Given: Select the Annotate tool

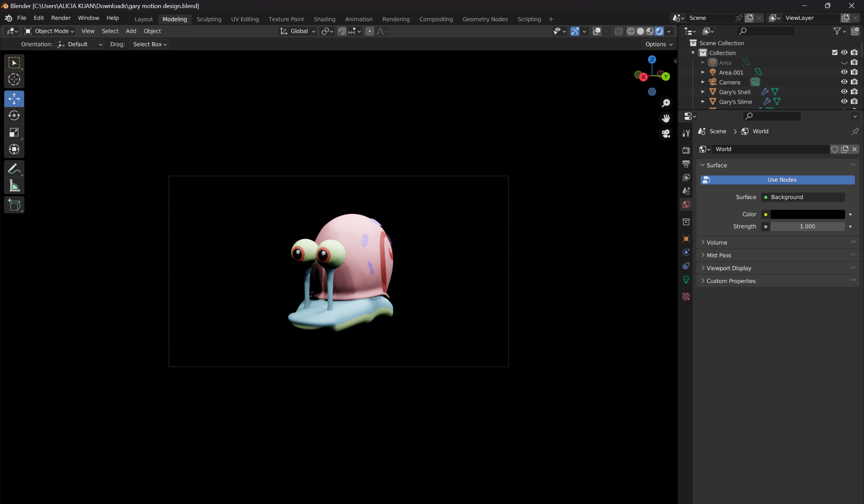Looking at the screenshot, I should (14, 169).
